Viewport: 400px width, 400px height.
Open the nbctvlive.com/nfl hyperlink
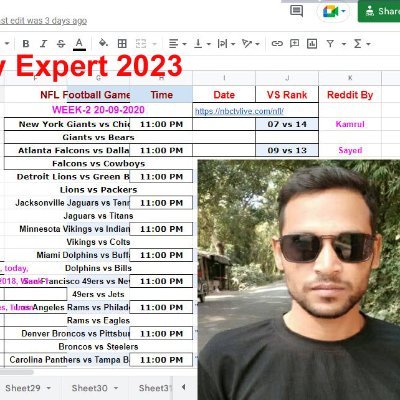coord(239,111)
